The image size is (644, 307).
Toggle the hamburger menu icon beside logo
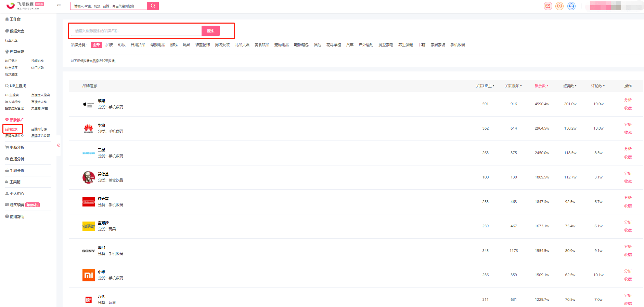[x=59, y=6]
